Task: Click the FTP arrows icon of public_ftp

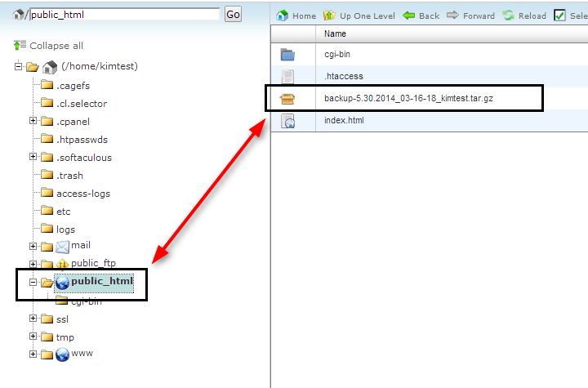Action: pos(62,265)
